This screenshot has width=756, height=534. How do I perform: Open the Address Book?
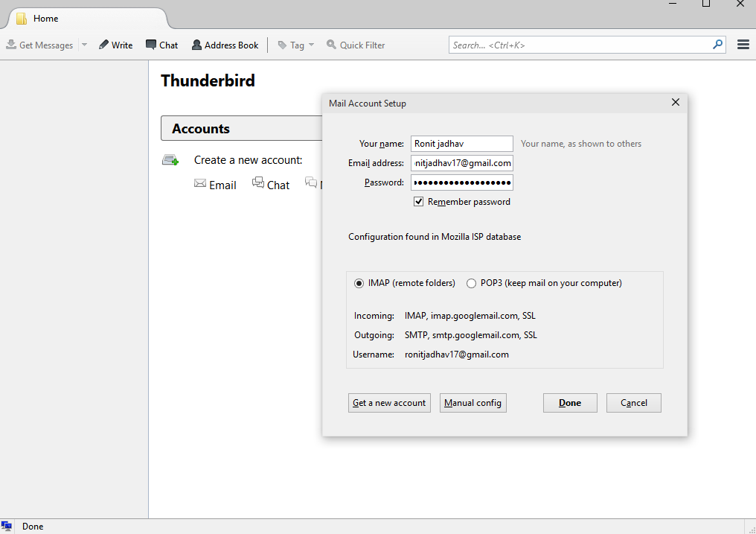225,45
